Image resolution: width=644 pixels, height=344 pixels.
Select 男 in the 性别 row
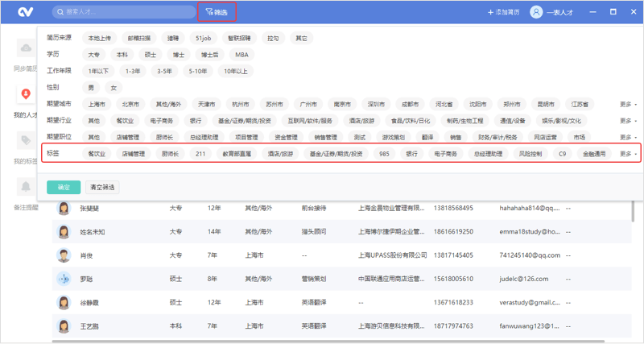pyautogui.click(x=91, y=88)
